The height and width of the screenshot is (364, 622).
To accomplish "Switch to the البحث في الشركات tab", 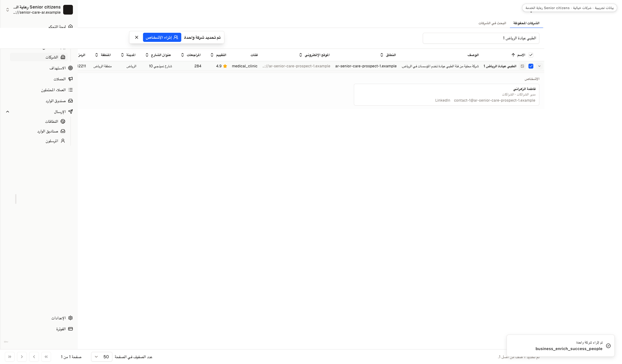I will (x=492, y=23).
